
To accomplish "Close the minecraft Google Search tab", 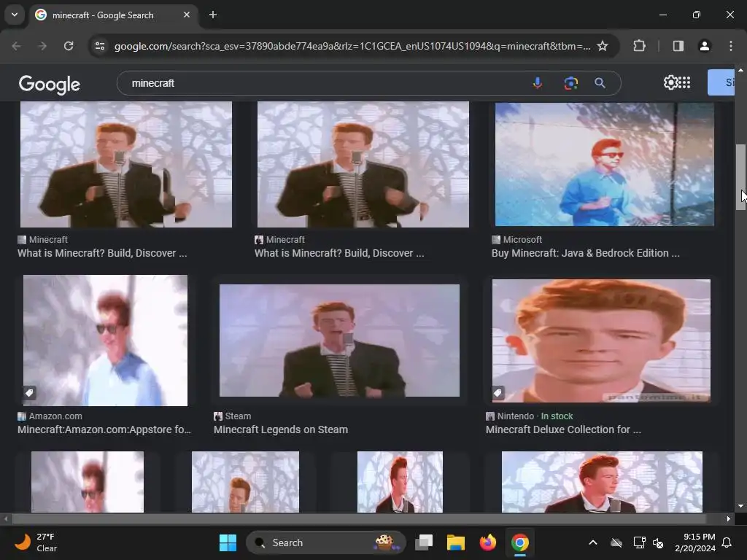I will coord(187,15).
